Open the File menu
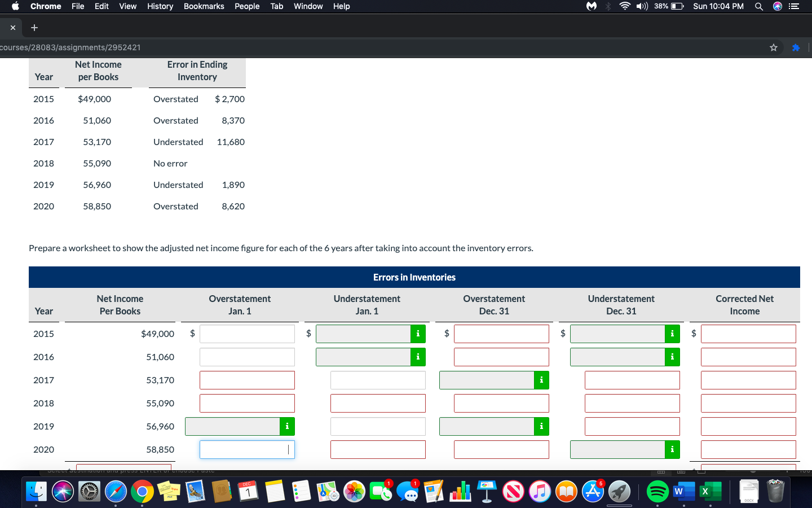 78,6
